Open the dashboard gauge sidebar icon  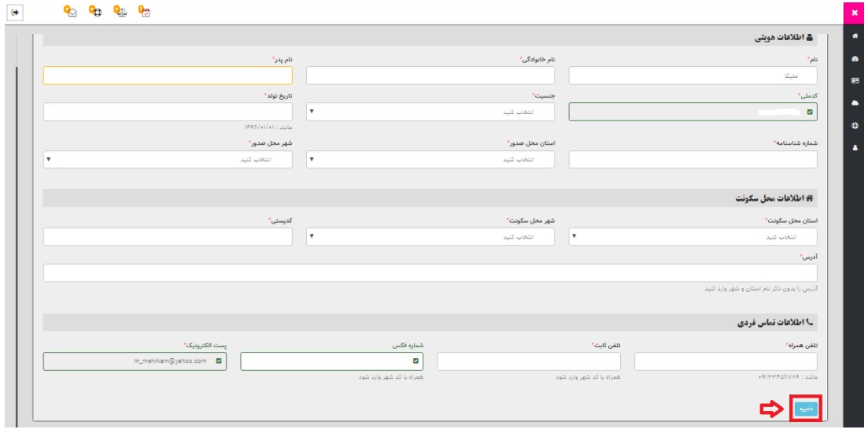point(855,58)
